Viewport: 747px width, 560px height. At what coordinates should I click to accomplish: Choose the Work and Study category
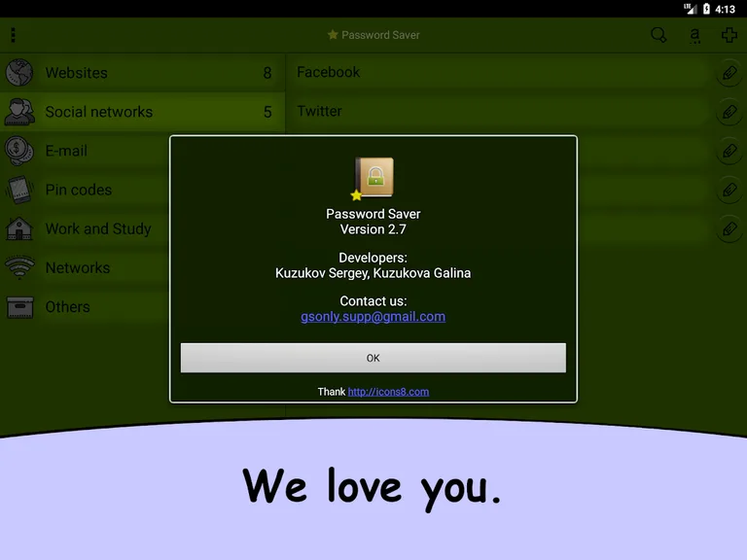(85, 228)
